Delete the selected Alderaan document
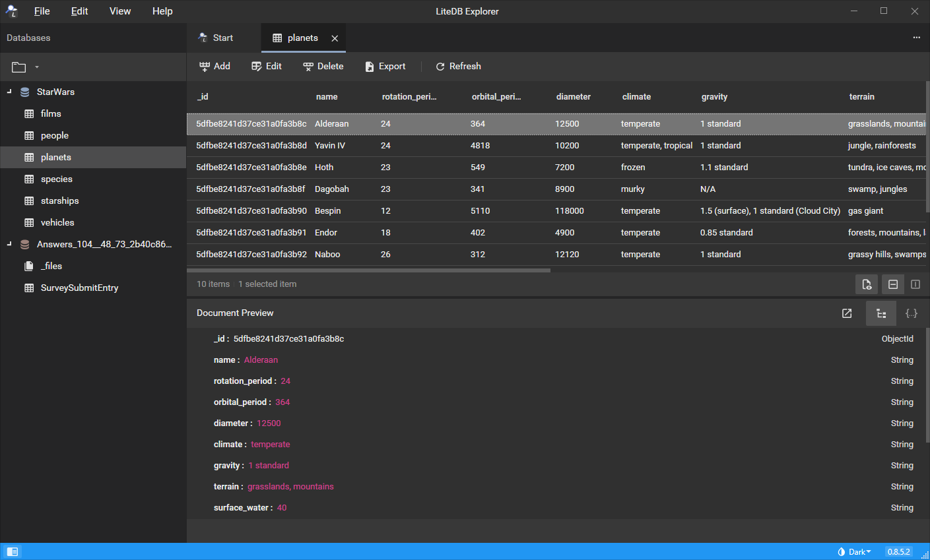Viewport: 930px width, 560px height. pyautogui.click(x=323, y=67)
